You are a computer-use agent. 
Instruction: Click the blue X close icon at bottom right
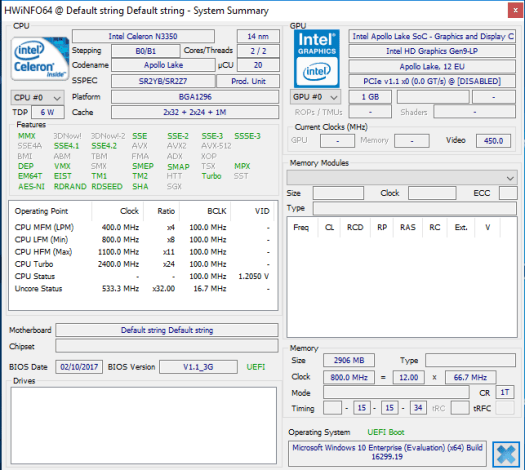point(506,454)
